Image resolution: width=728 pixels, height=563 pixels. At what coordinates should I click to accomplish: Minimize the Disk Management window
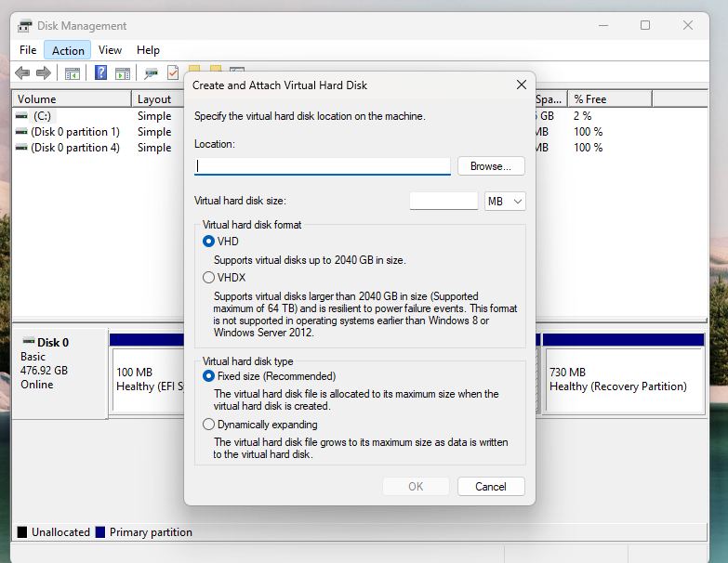pyautogui.click(x=603, y=25)
